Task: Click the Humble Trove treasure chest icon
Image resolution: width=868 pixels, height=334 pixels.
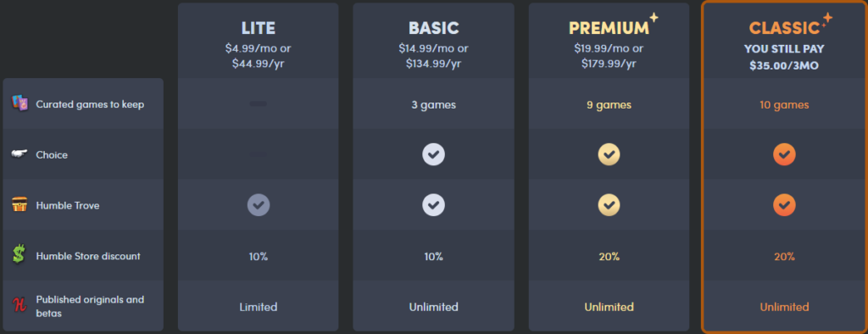Action: (x=19, y=205)
